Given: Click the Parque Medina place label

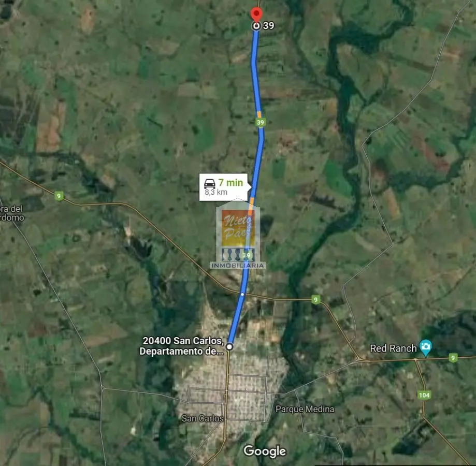Looking at the screenshot, I should tap(305, 409).
